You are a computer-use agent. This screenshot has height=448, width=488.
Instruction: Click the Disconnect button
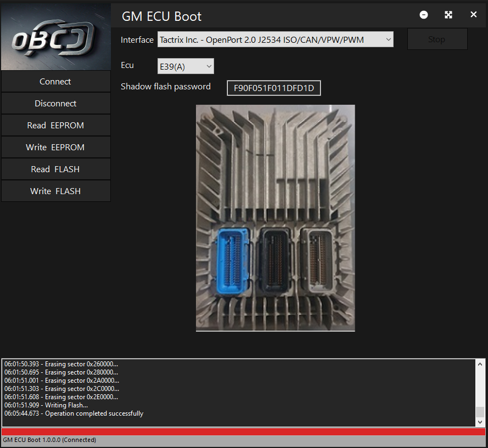[x=56, y=103]
